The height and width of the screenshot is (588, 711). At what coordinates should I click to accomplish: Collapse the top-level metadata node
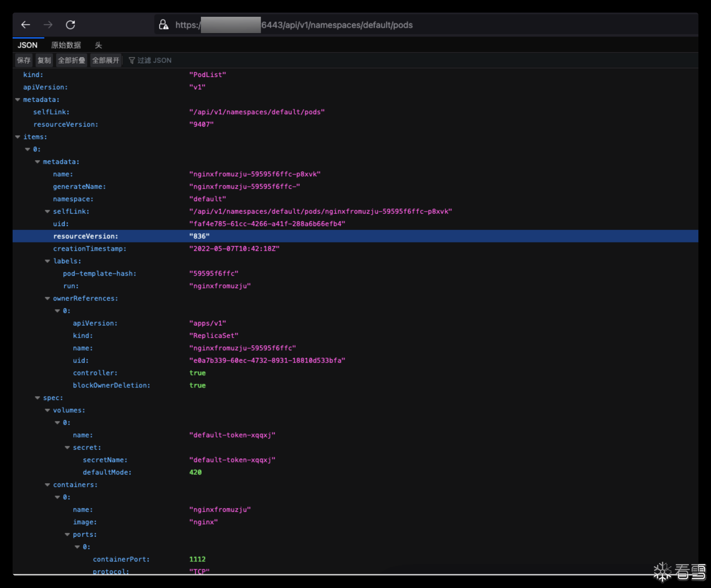tap(18, 100)
